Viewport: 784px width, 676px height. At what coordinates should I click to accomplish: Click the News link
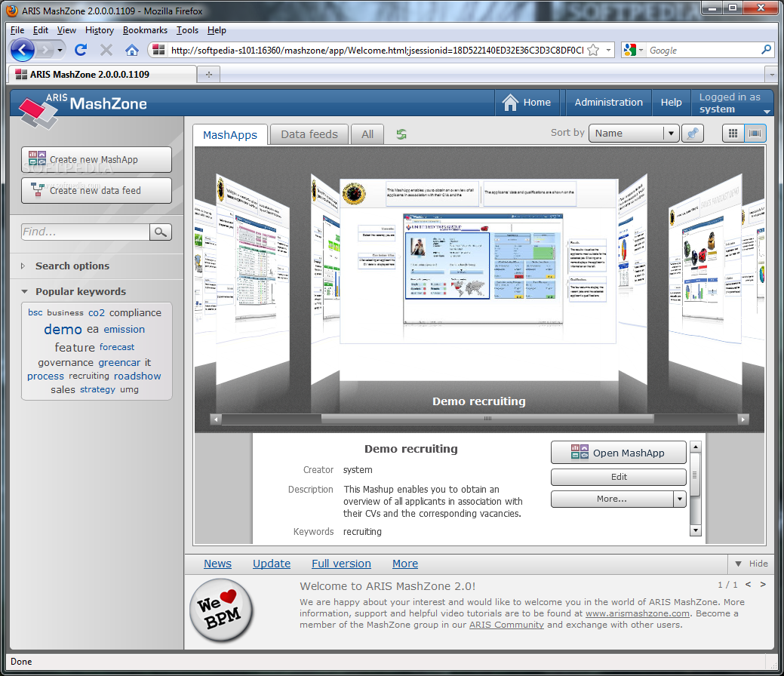(217, 564)
